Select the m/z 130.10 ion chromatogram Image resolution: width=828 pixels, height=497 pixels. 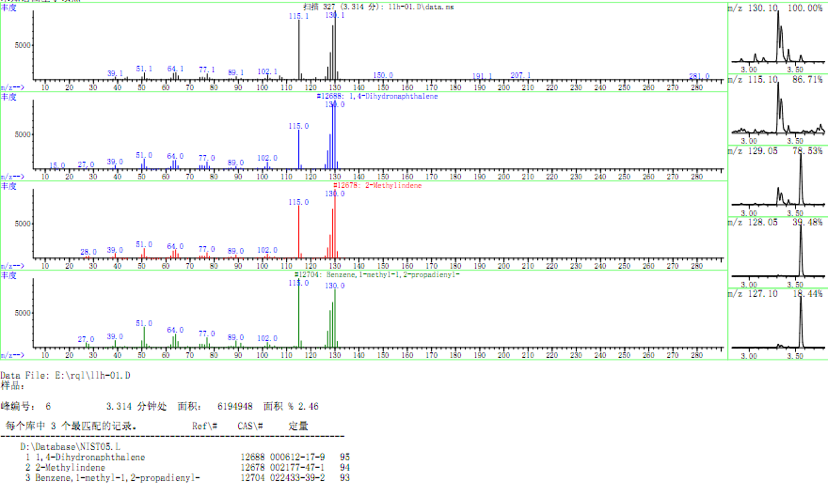coord(777,39)
